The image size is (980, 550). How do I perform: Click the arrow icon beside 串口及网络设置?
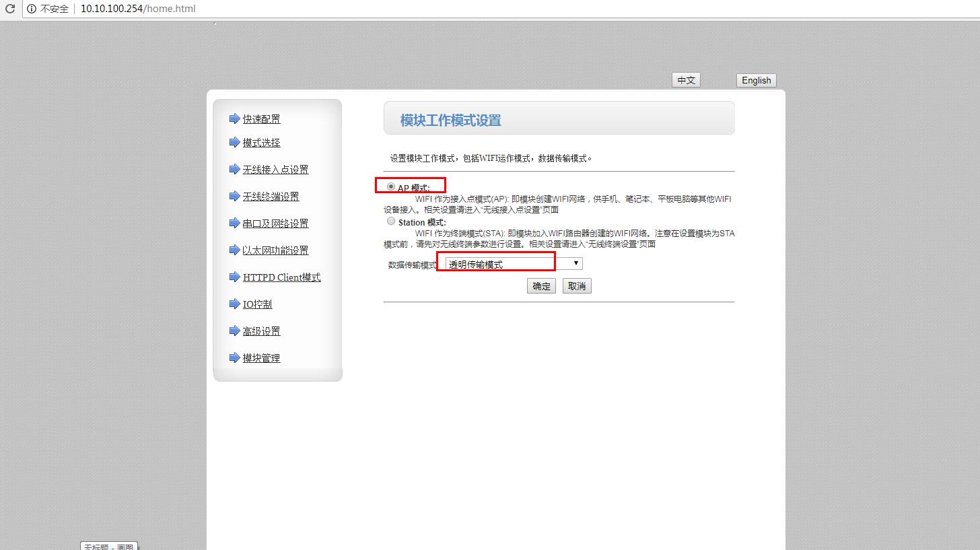pyautogui.click(x=234, y=224)
